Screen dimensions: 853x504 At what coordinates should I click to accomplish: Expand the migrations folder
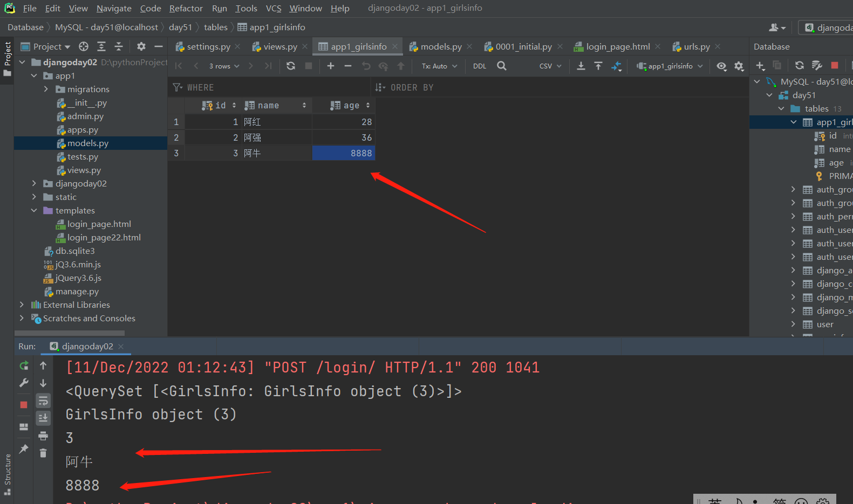click(x=46, y=89)
